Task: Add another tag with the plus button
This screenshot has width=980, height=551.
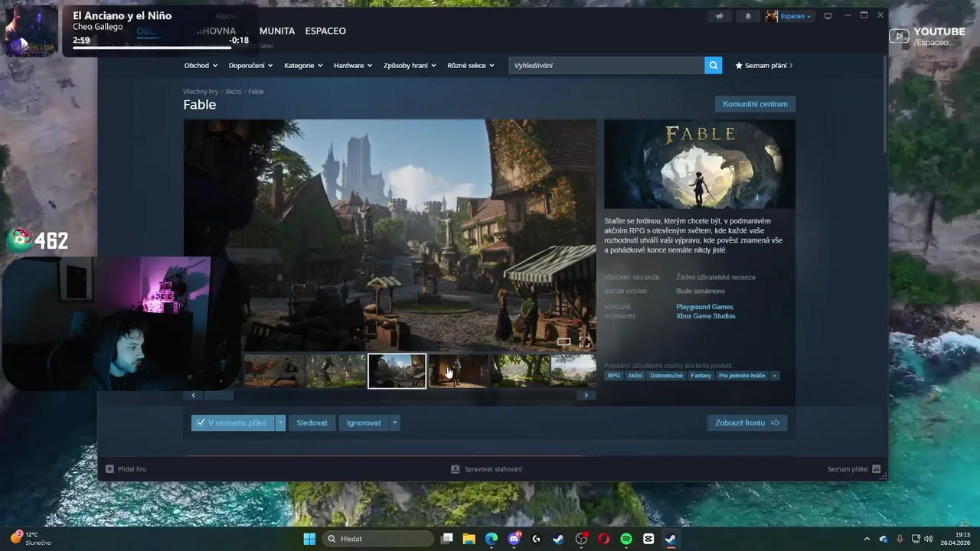Action: pyautogui.click(x=774, y=376)
